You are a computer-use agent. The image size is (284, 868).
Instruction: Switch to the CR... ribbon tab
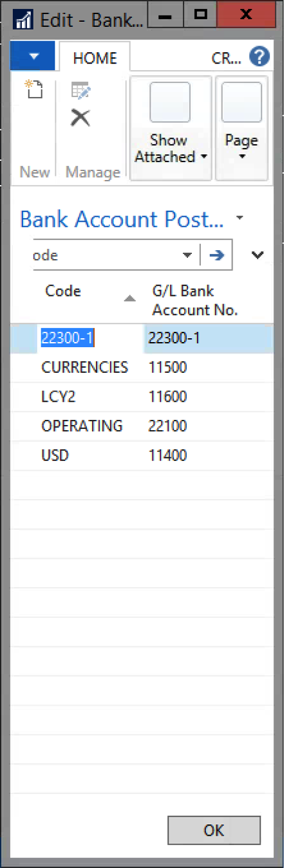tap(227, 58)
